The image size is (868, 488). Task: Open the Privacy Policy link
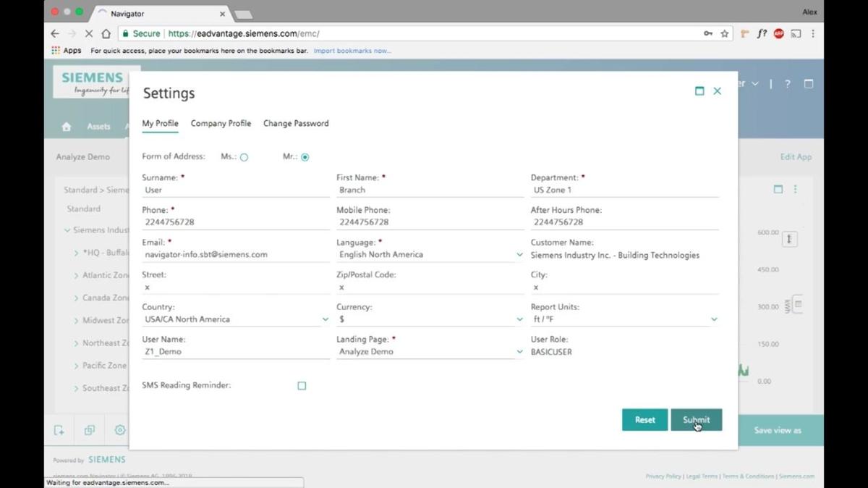663,476
